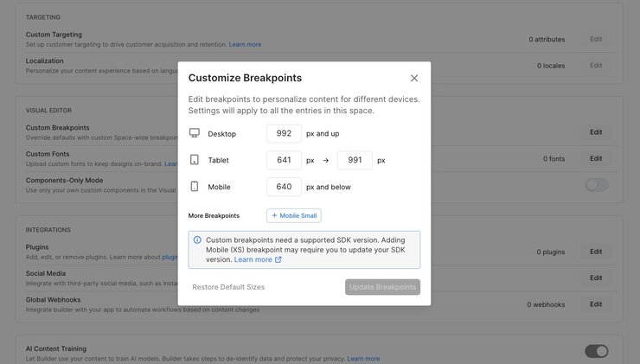Click the Global Webhooks heading
The image size is (640, 364).
coord(53,299)
